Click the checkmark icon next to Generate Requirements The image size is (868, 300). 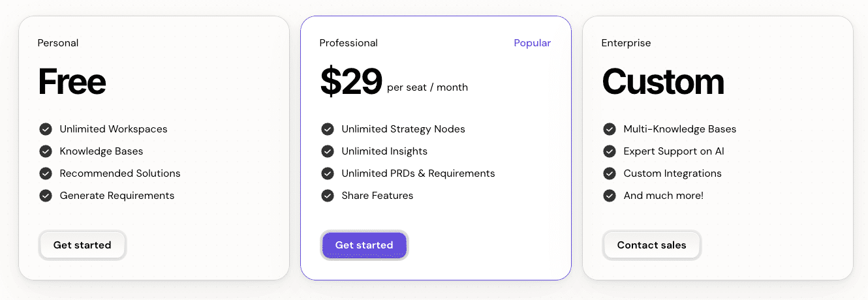(46, 196)
